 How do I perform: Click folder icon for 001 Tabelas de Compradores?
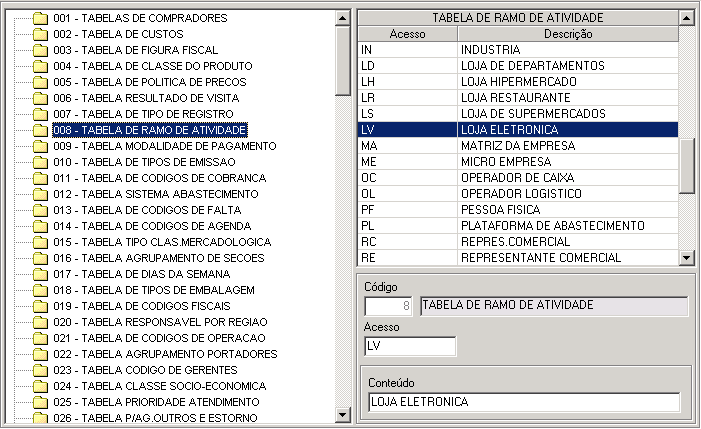pyautogui.click(x=40, y=18)
